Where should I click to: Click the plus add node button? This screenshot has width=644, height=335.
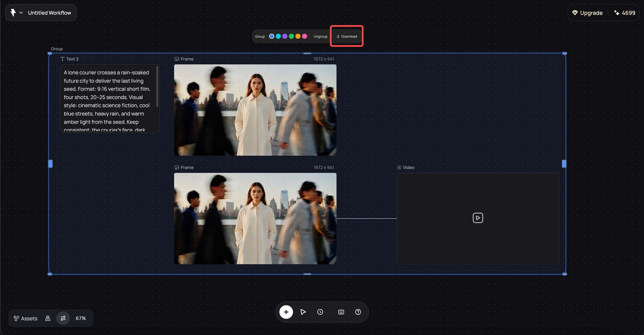point(286,312)
